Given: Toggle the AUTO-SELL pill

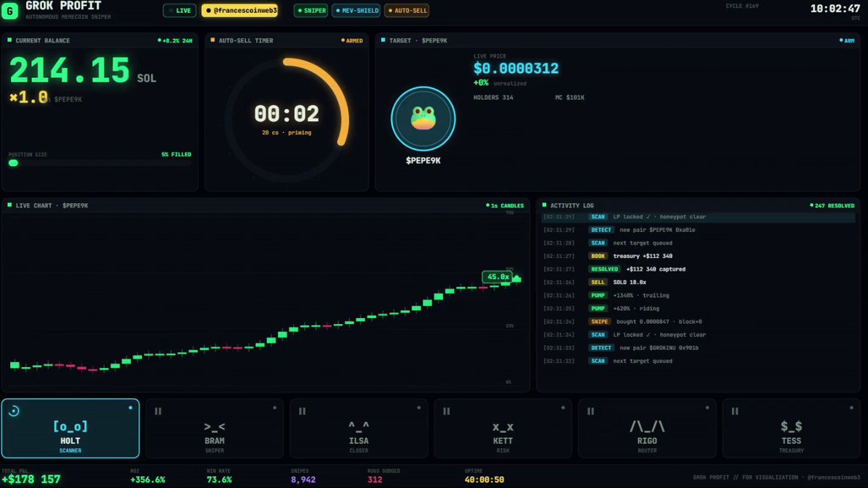Looking at the screenshot, I should [407, 11].
